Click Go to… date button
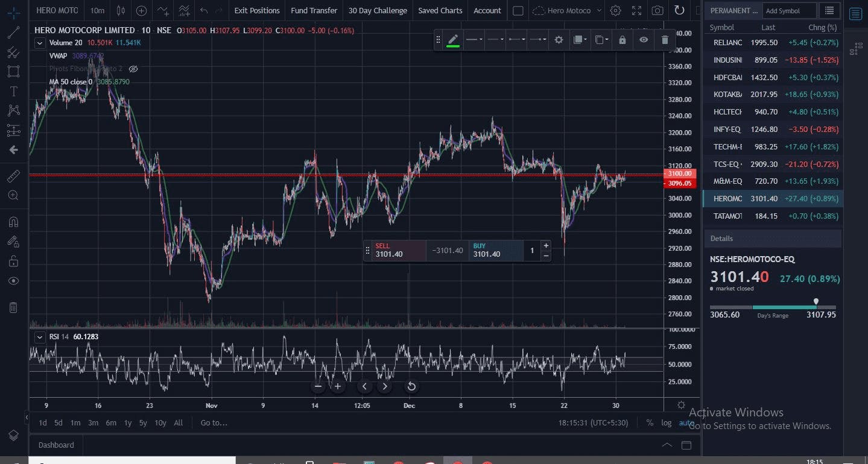Image resolution: width=868 pixels, height=464 pixels. click(x=214, y=422)
